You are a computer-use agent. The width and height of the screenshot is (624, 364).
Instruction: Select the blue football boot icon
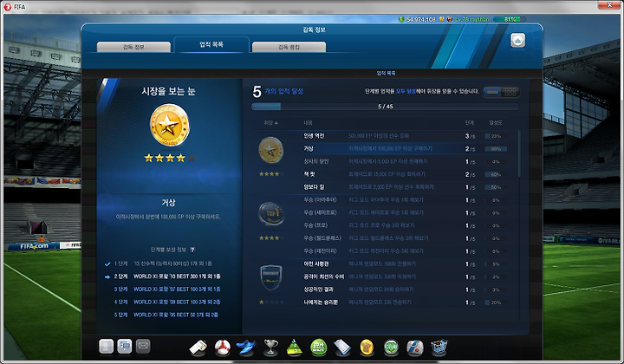pos(246,348)
